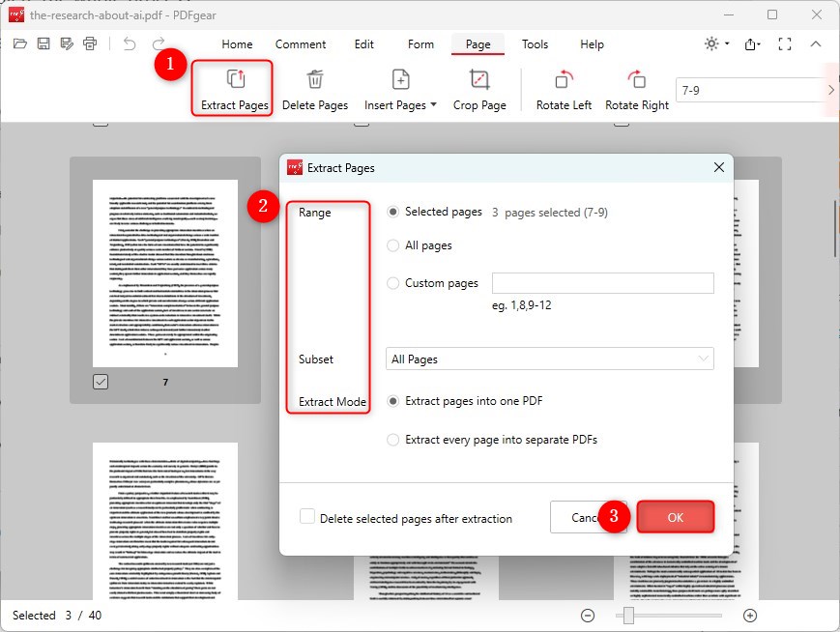The width and height of the screenshot is (840, 632).
Task: Switch to the Comment tab
Action: (x=300, y=44)
